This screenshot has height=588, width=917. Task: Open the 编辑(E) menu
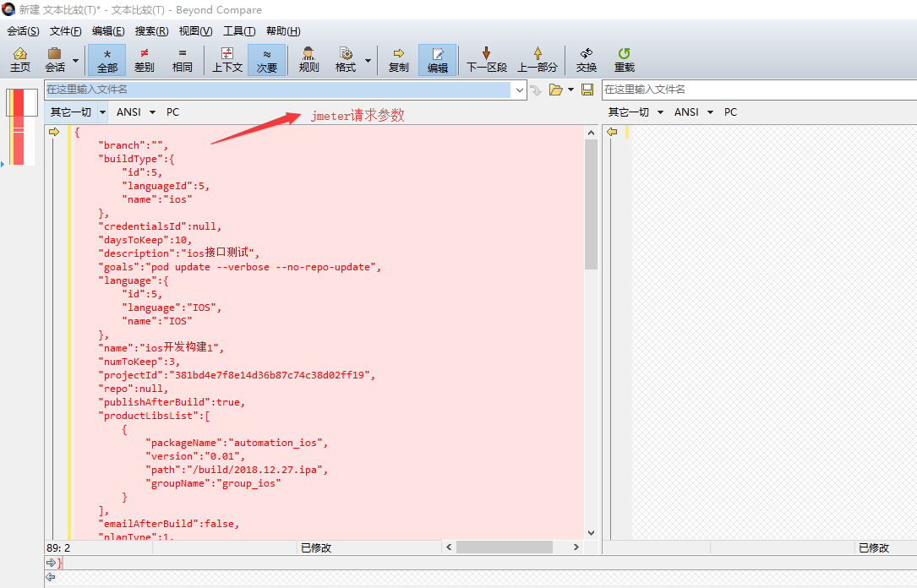click(x=108, y=31)
